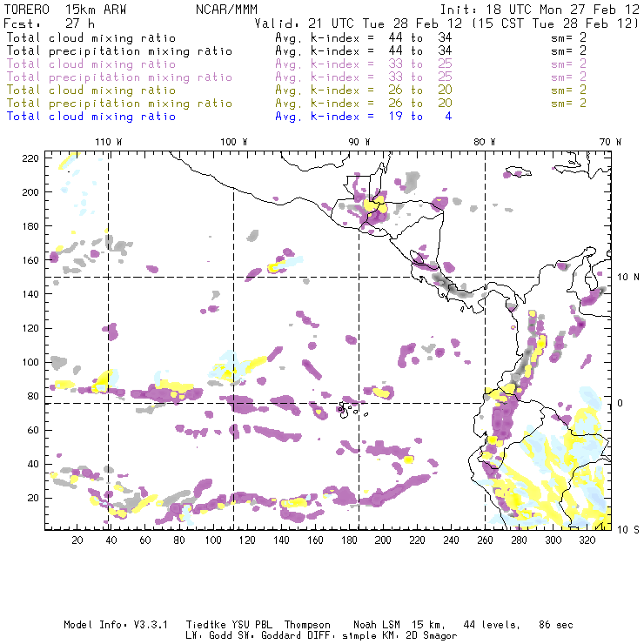
Task: Click the 'LW: Godd SW: Goddard DIFF' footer text
Action: (260, 636)
